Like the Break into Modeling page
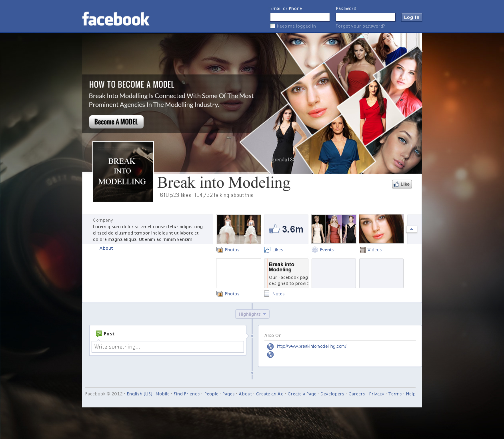This screenshot has width=504, height=439. click(402, 184)
